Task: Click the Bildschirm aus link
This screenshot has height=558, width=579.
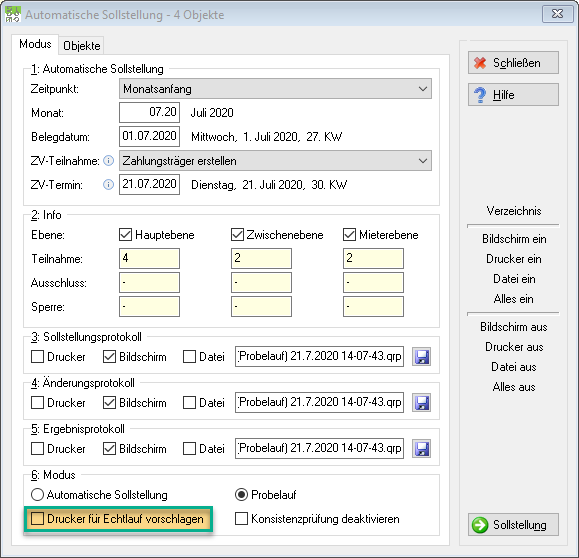Action: coord(513,327)
